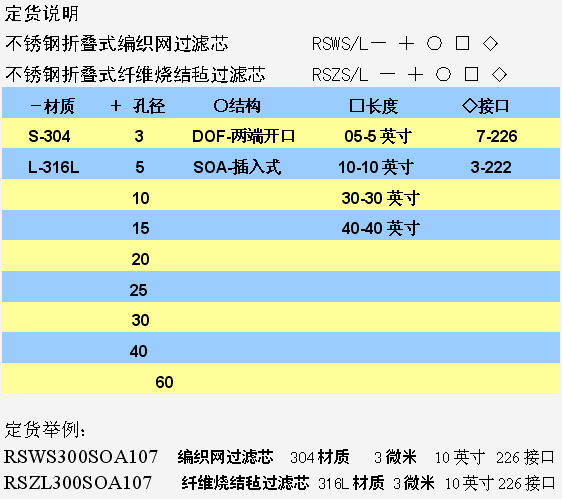Click the circle symbol in the RSWS/L row
This screenshot has height=499, width=562.
[x=434, y=43]
